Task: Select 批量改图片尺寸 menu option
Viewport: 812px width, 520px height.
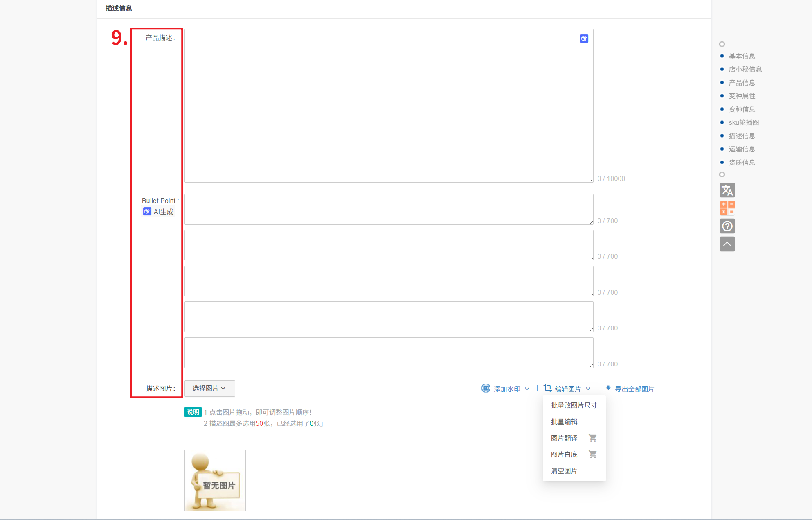Action: point(574,405)
